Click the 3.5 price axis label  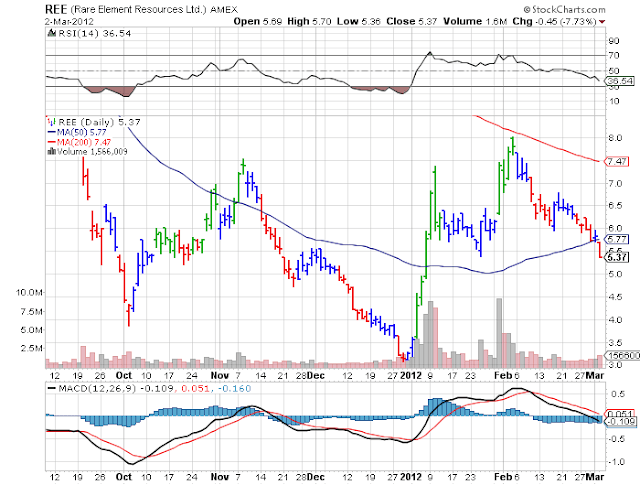pyautogui.click(x=615, y=342)
